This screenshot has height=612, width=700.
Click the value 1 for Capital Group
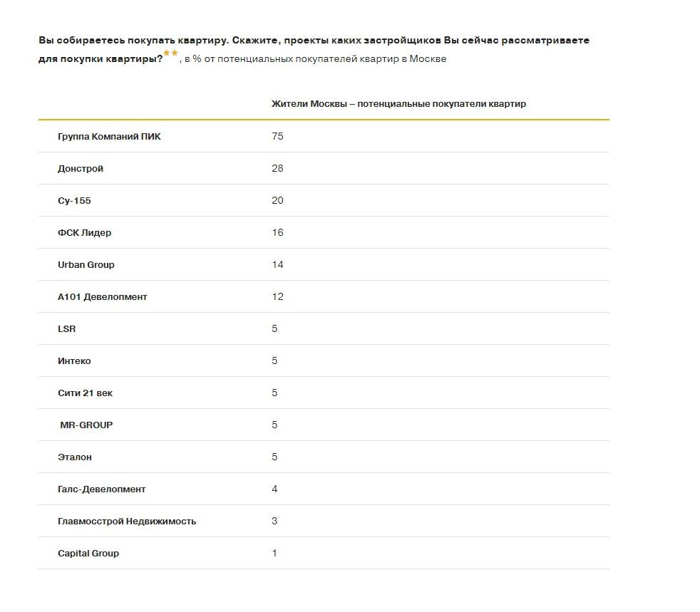pos(274,554)
